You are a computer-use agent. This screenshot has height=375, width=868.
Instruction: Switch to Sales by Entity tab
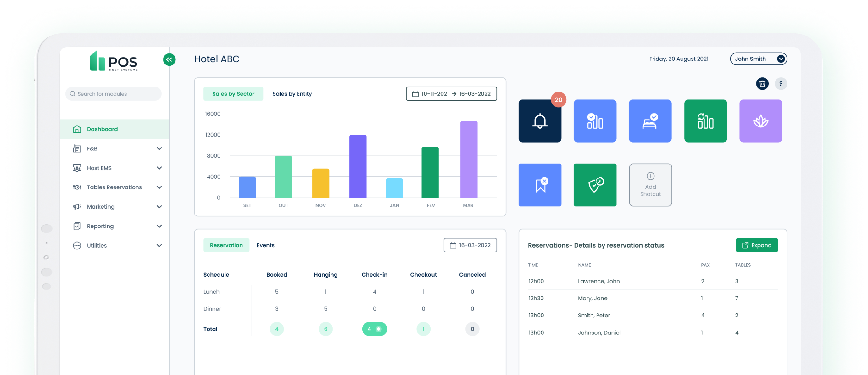[292, 94]
